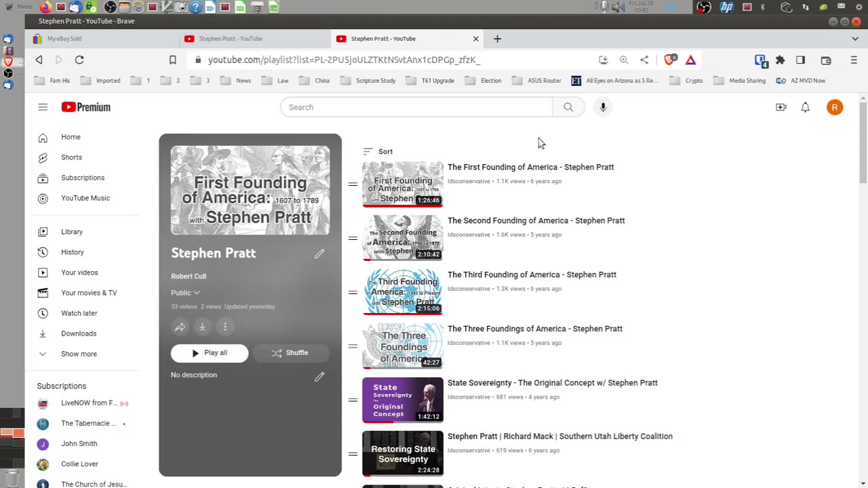Edit the playlist title pencil icon
Image resolution: width=868 pixels, height=488 pixels.
coord(319,253)
